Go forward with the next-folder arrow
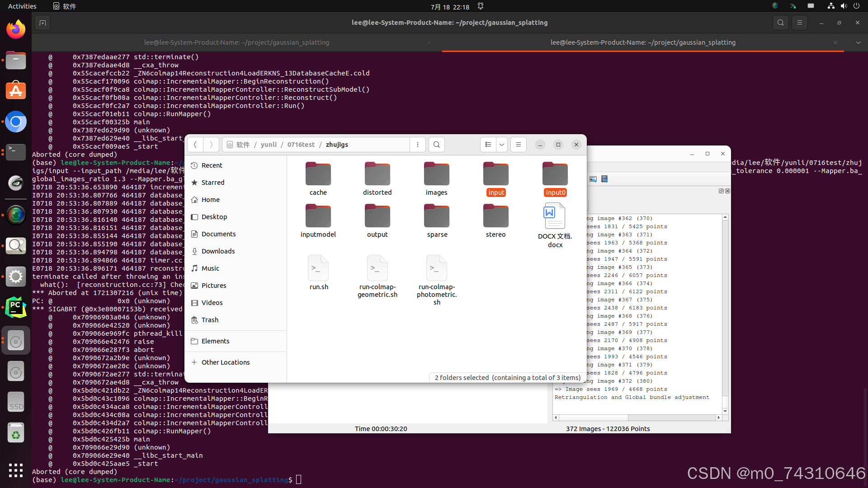 211,145
